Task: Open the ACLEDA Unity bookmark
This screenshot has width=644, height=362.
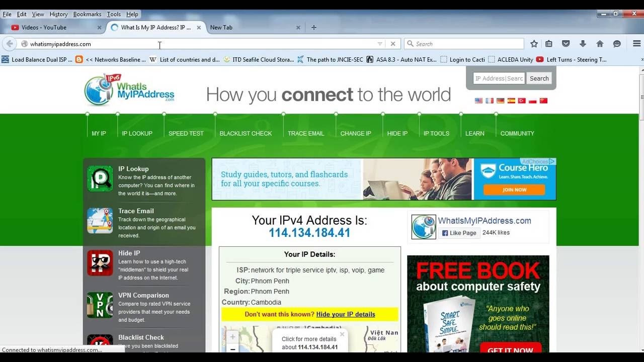Action: (x=511, y=59)
